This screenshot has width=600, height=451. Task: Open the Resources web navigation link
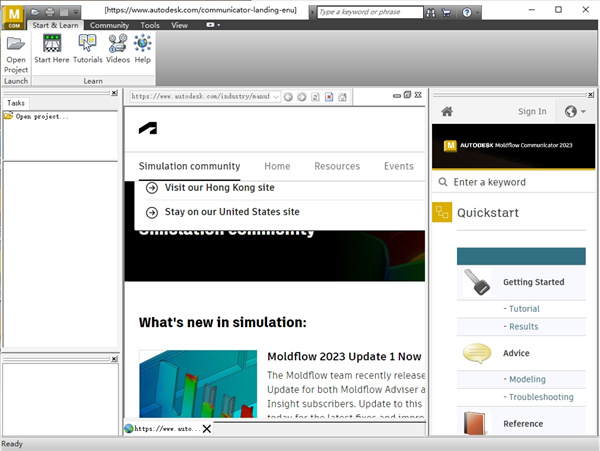click(337, 166)
